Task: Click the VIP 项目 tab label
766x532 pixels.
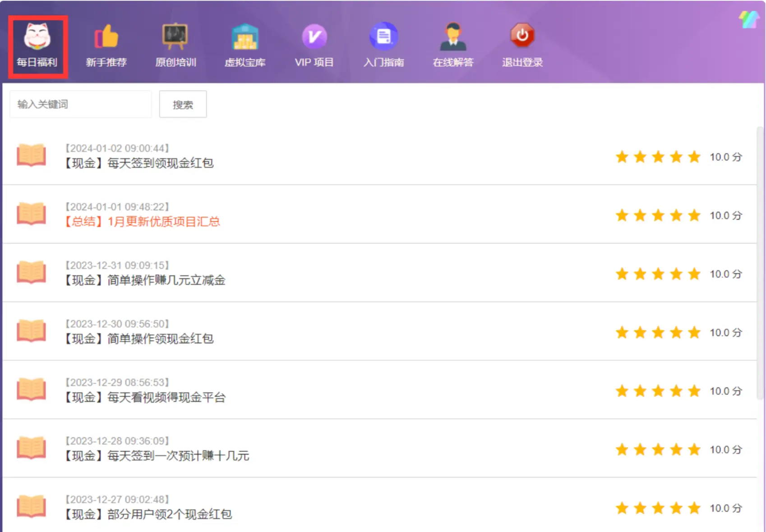Action: click(314, 62)
